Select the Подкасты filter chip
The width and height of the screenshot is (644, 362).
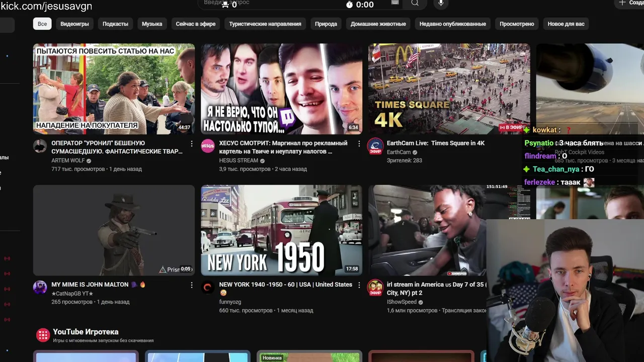pyautogui.click(x=115, y=24)
